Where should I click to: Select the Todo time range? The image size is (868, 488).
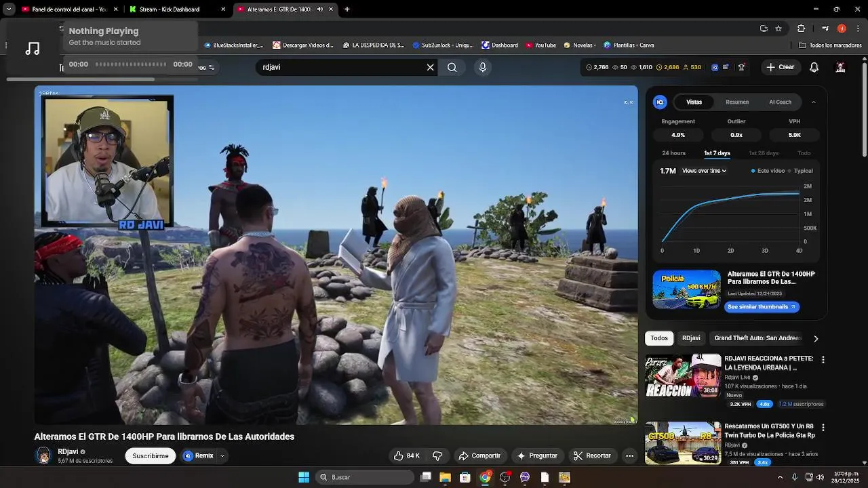click(804, 153)
